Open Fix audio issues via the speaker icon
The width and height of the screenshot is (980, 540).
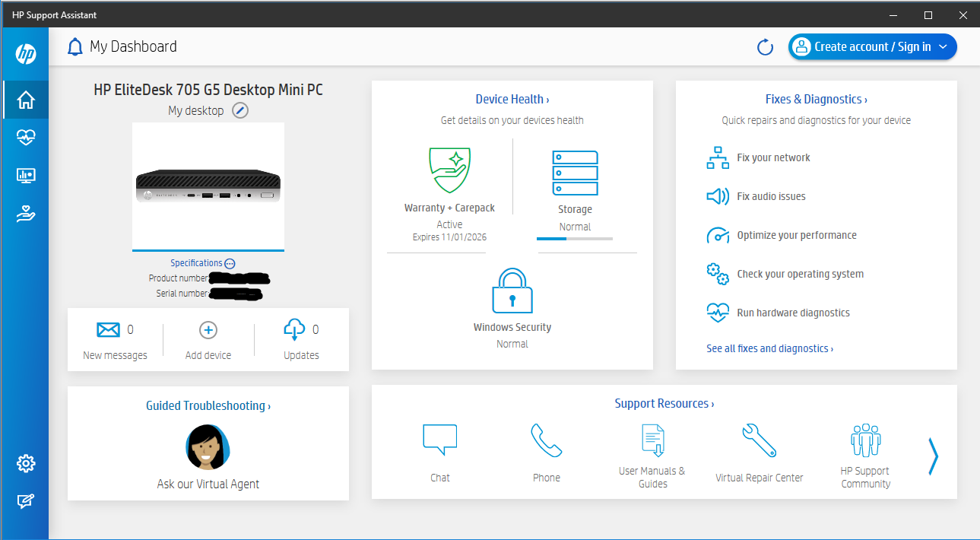pos(717,195)
